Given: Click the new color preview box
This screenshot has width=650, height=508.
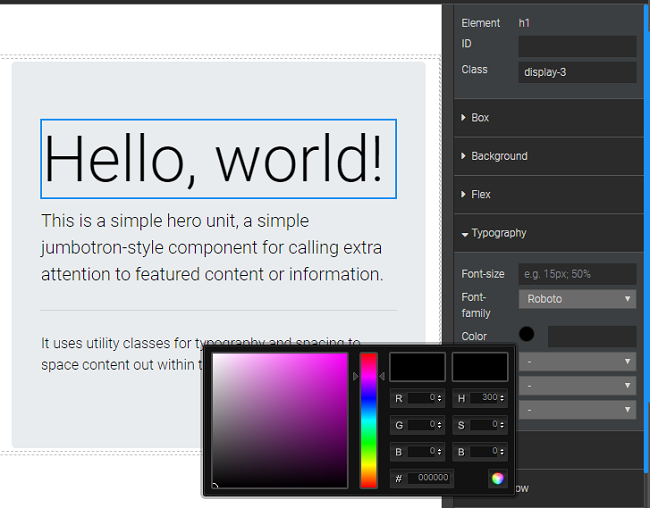Looking at the screenshot, I should [x=417, y=367].
